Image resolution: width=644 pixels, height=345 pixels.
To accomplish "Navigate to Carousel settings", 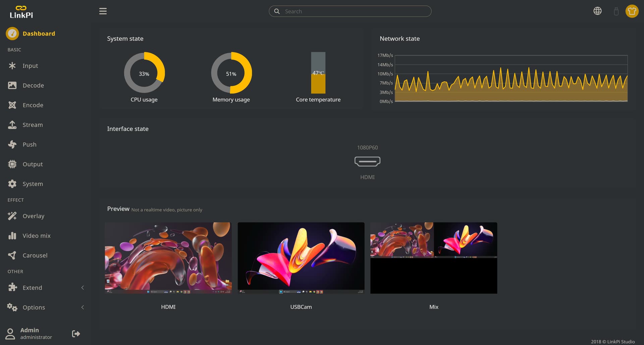I will click(35, 256).
